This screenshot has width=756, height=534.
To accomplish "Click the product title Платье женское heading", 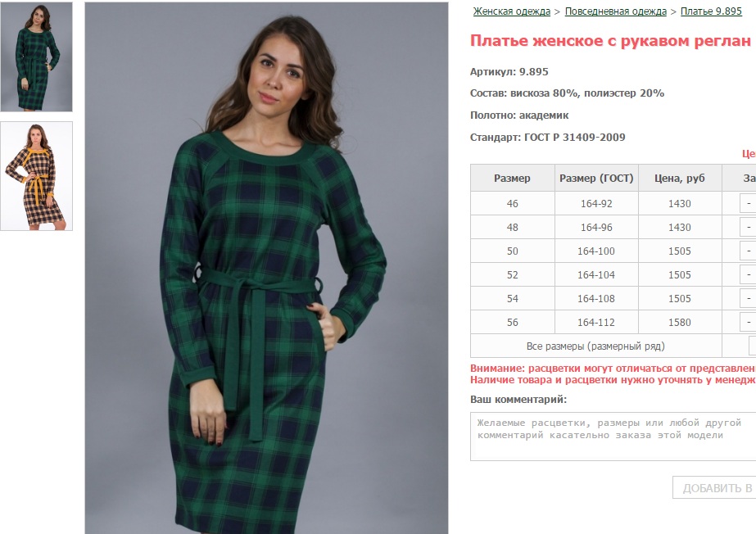I will click(x=610, y=41).
